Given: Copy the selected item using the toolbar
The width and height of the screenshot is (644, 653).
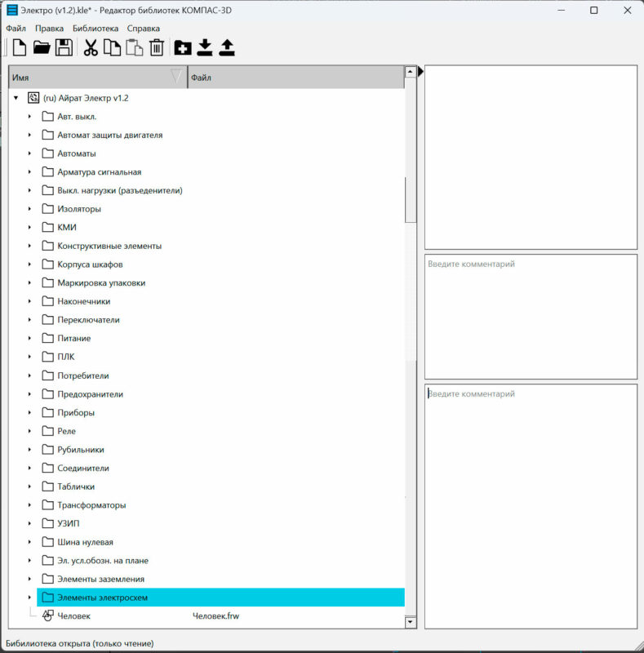Looking at the screenshot, I should point(112,47).
